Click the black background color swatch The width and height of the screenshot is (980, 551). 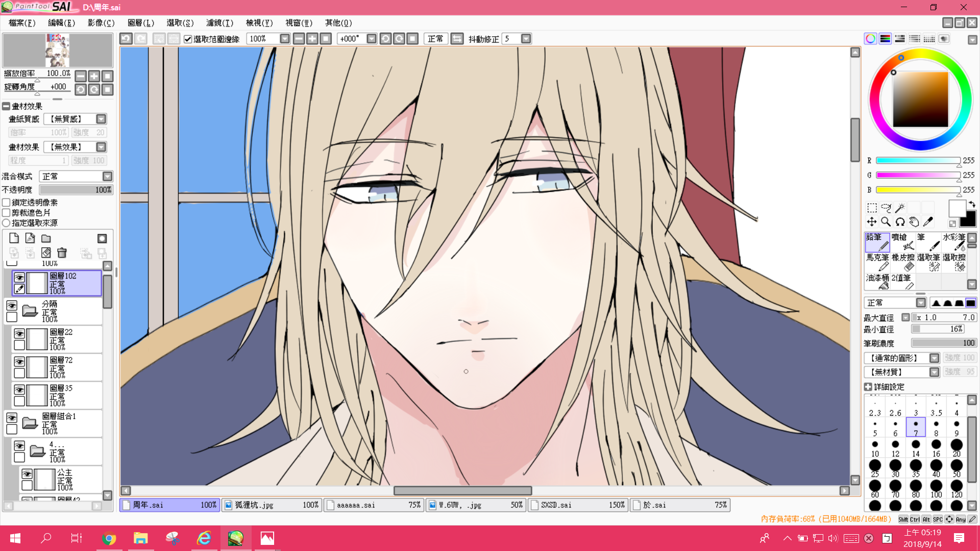968,219
